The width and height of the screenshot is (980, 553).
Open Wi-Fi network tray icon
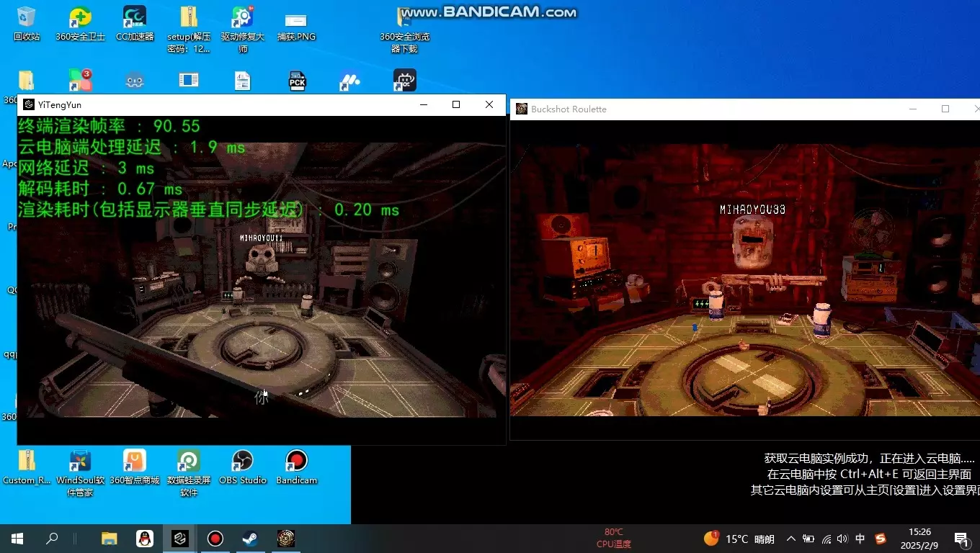[826, 539]
